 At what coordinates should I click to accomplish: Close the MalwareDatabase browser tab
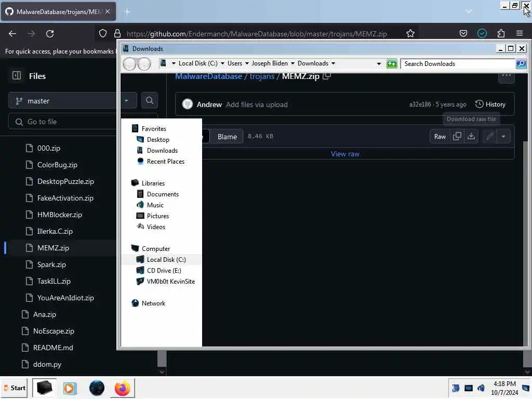[107, 11]
